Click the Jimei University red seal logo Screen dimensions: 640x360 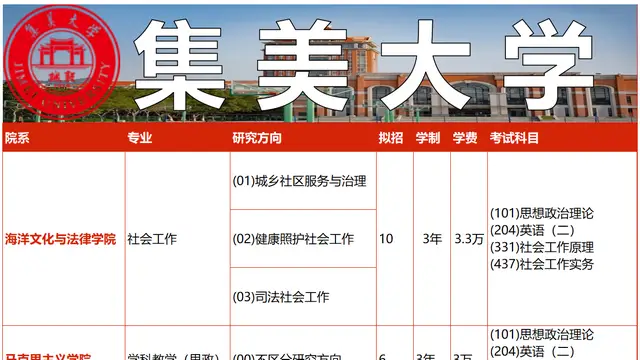click(x=62, y=61)
